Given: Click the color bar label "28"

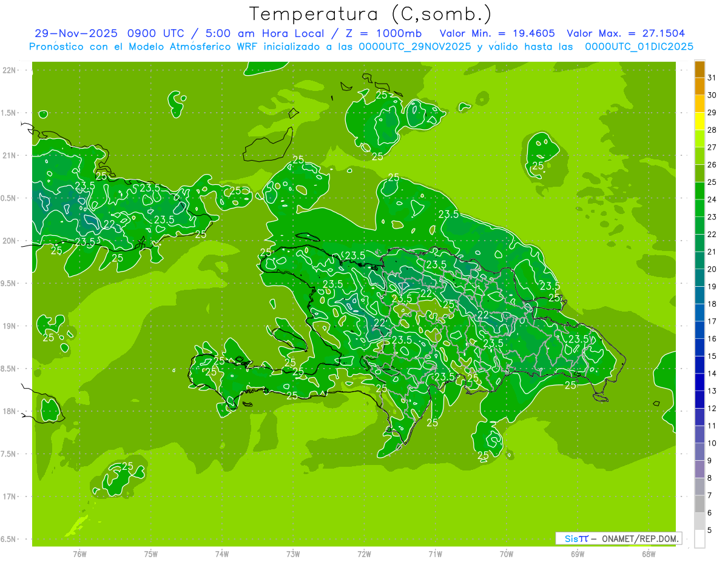Looking at the screenshot, I should (712, 130).
